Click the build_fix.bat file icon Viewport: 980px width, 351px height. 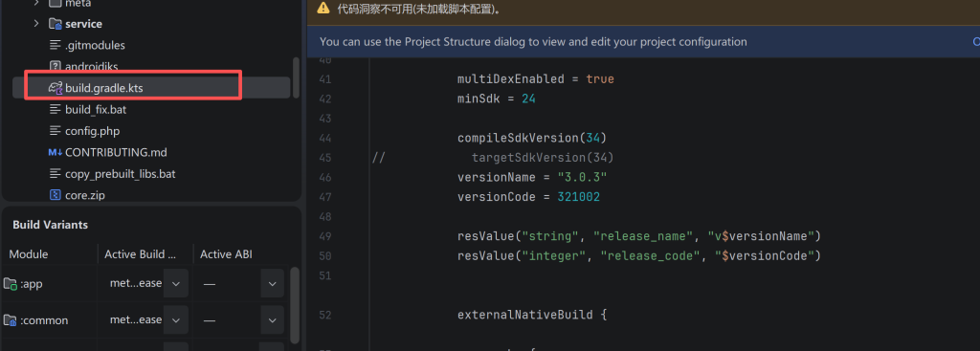tap(55, 109)
